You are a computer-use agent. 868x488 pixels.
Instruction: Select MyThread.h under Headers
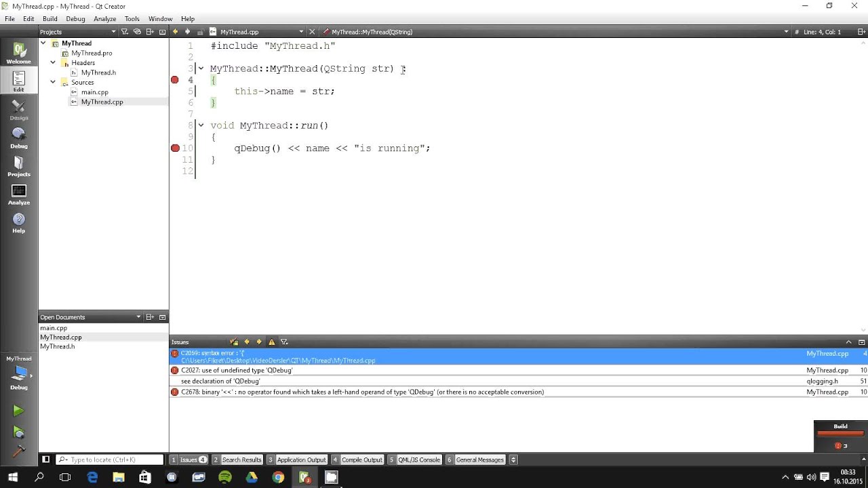click(x=98, y=73)
